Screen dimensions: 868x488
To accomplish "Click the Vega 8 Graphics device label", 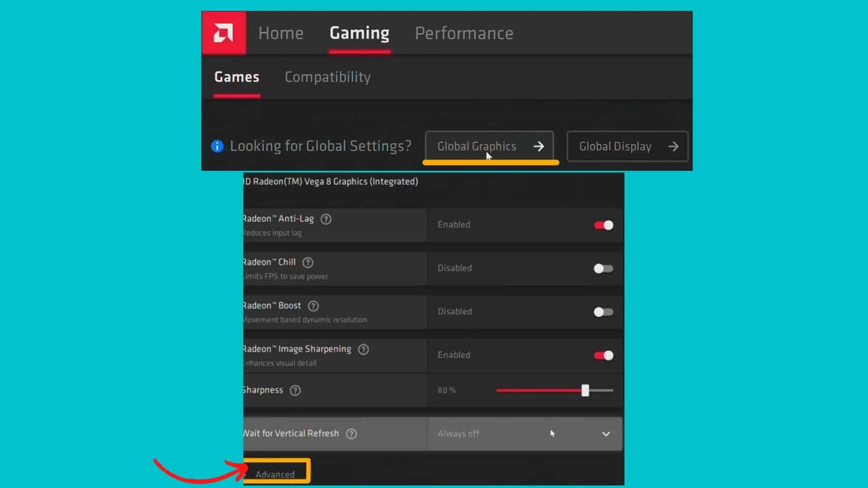I will coord(331,182).
